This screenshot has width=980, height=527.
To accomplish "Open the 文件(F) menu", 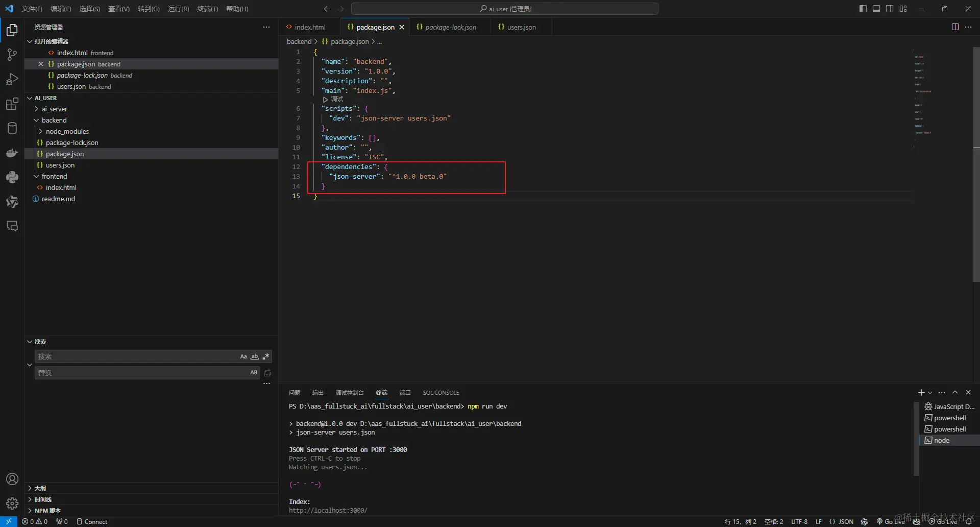I will [x=32, y=9].
